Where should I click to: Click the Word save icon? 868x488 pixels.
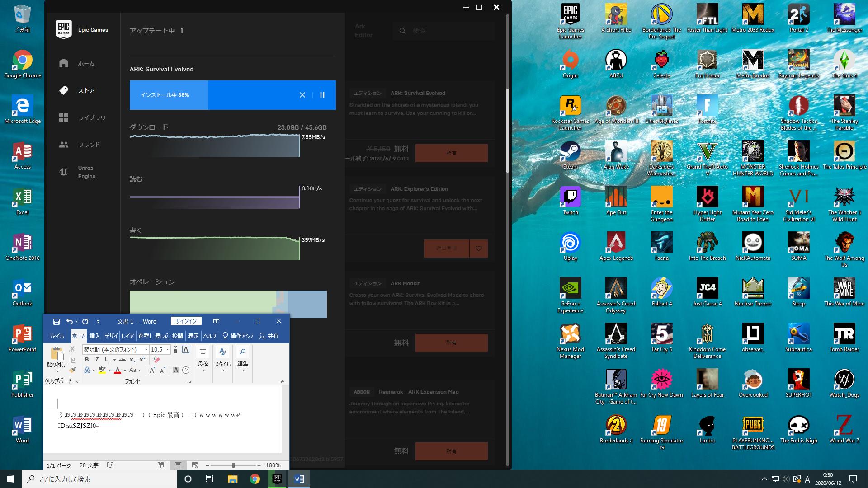[57, 321]
